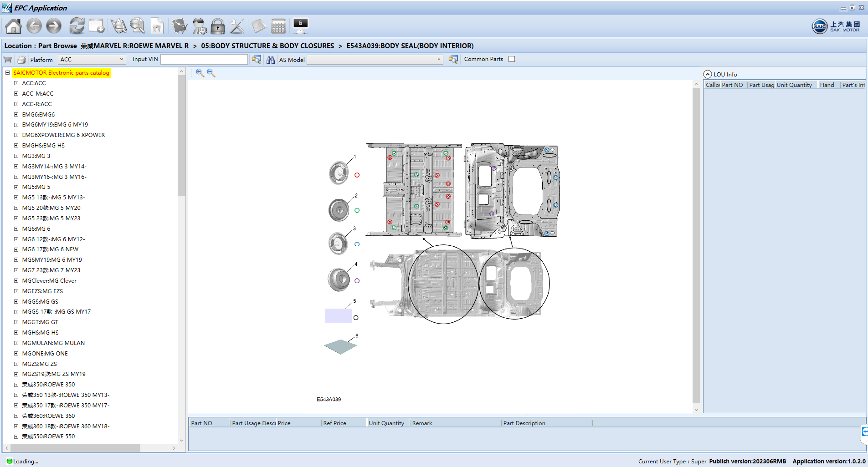Open the Calculator icon on the toolbar
The image size is (868, 467).
(x=278, y=26)
